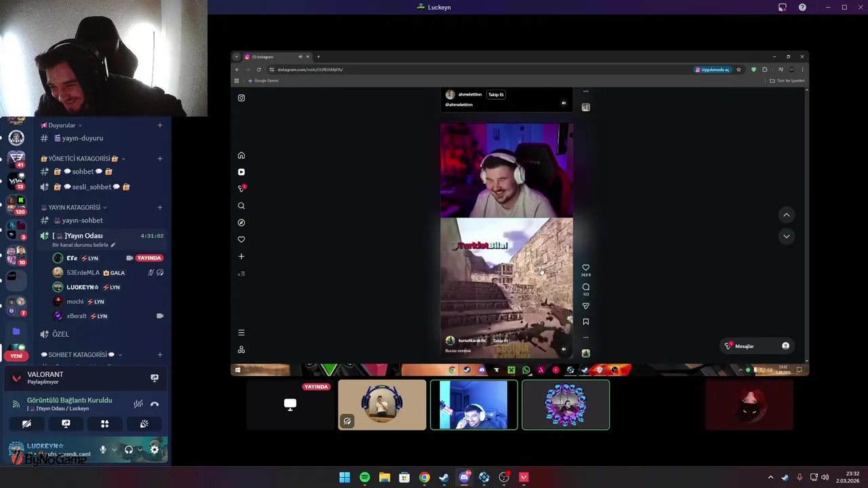Click Instagram explore compass icon in stream
The image size is (868, 488).
click(x=241, y=223)
